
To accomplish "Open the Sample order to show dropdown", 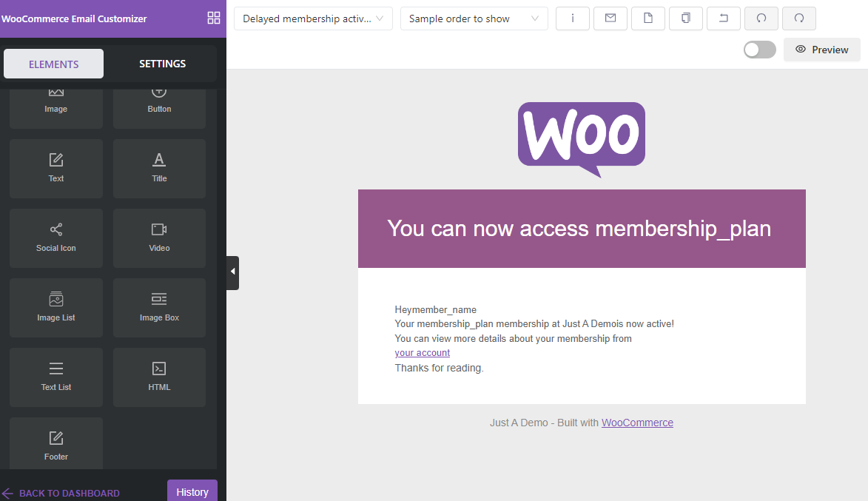I will pyautogui.click(x=474, y=19).
